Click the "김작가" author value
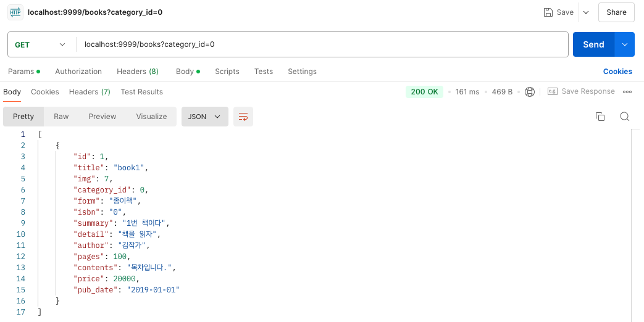 tap(132, 246)
